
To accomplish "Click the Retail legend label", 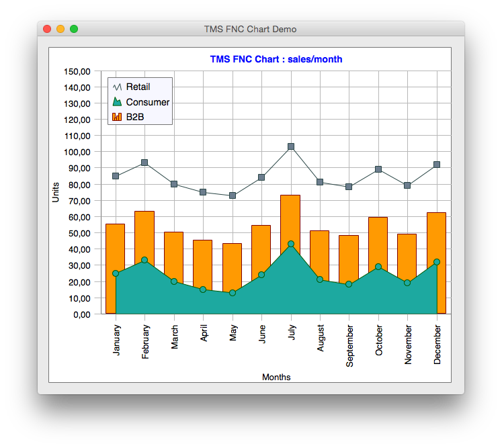I will click(x=138, y=87).
